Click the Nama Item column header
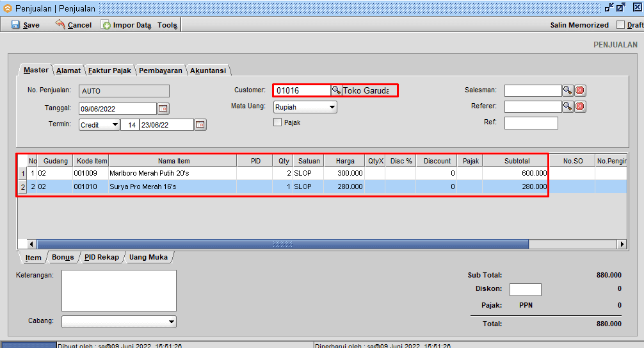This screenshot has height=348, width=644. click(173, 161)
